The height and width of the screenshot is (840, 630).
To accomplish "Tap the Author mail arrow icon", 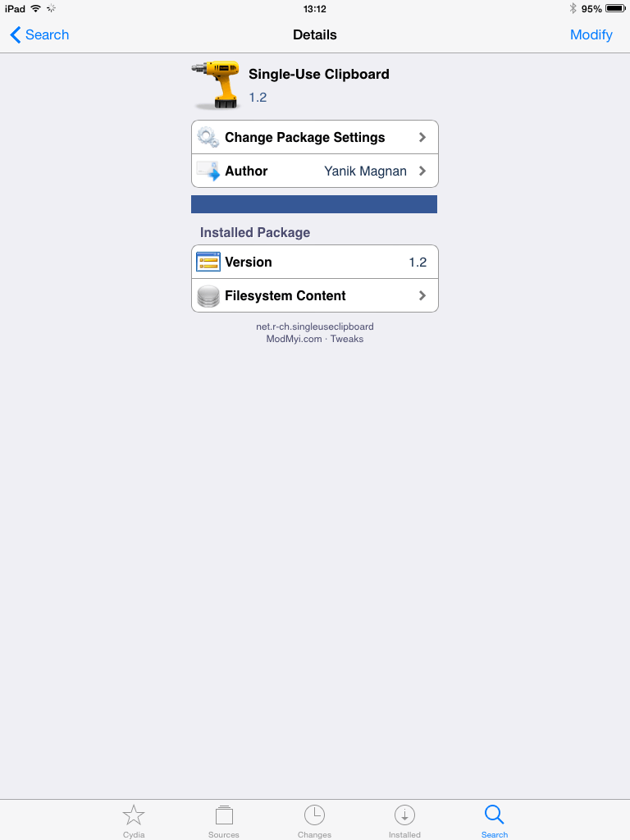I will (208, 171).
